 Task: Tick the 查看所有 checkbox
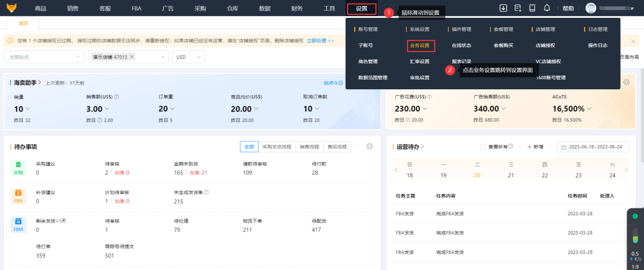(483, 147)
